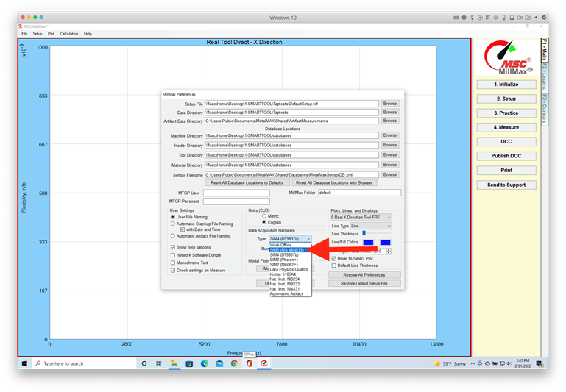The image size is (566, 392).
Task: Choose Automated Artifact hardware option
Action: 290,294
